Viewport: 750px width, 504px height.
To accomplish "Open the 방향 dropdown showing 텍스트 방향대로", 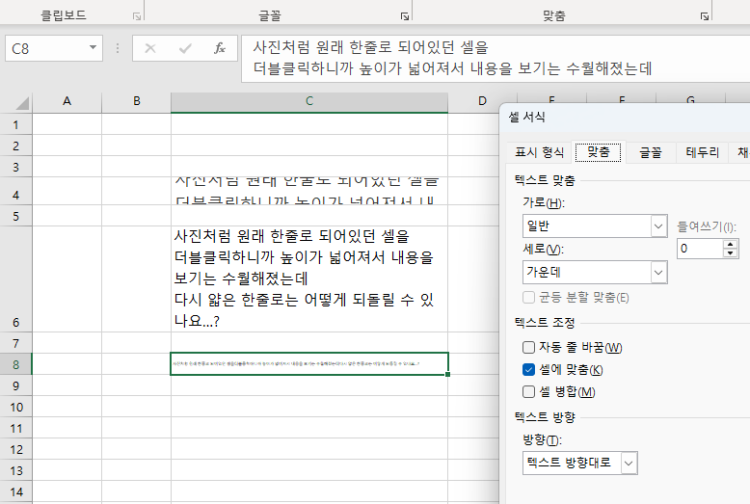I will 580,463.
